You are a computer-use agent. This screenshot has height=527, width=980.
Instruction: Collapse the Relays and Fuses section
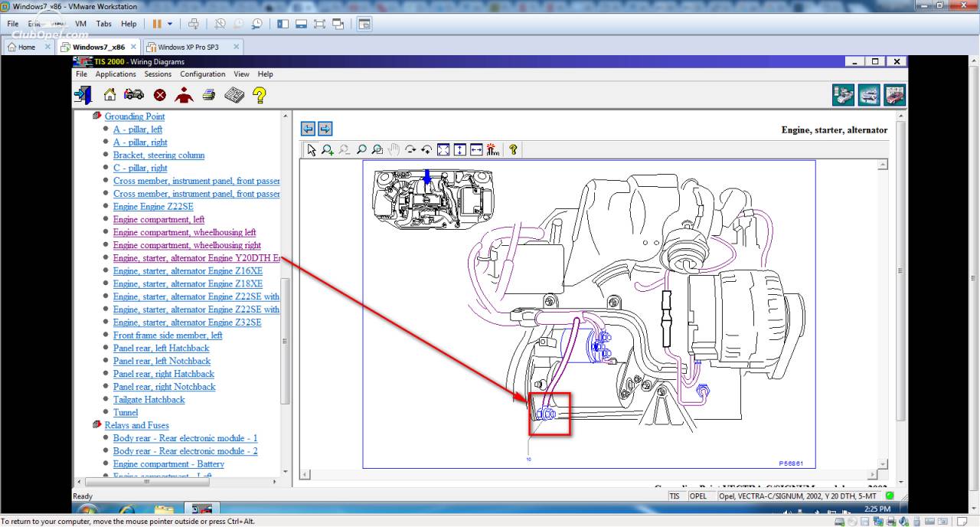pos(96,425)
